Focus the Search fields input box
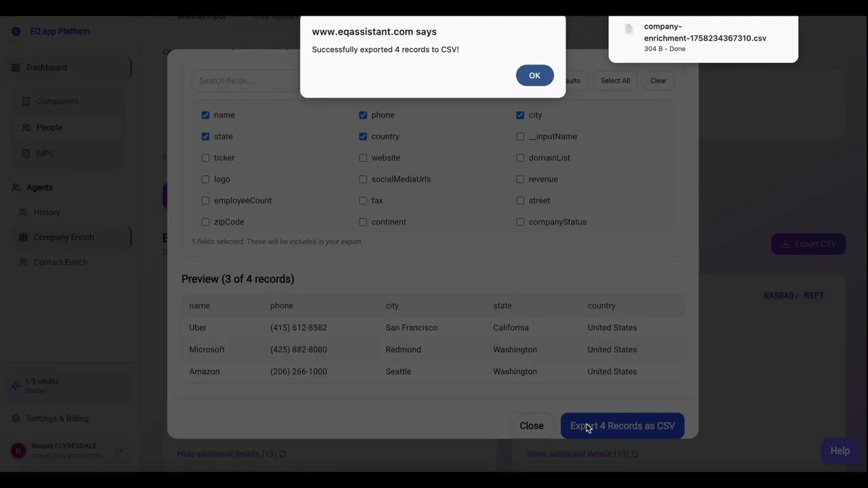 tap(245, 81)
